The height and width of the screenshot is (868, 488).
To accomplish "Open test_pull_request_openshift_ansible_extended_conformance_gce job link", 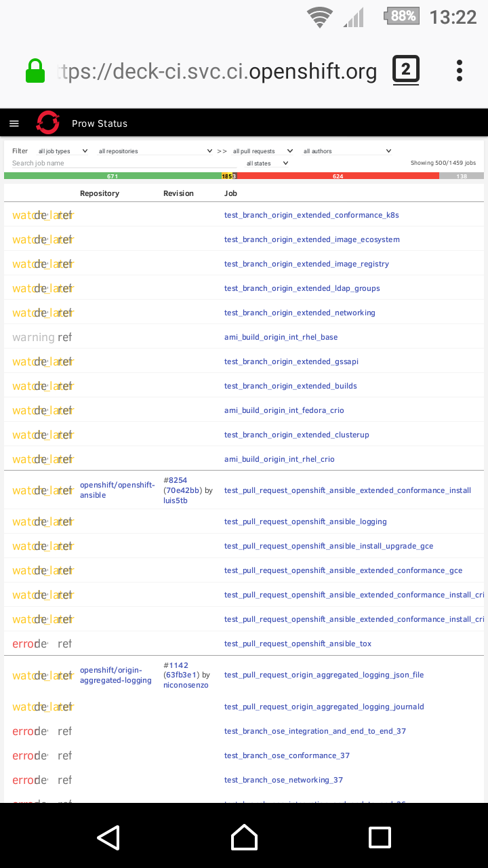I will tap(344, 570).
